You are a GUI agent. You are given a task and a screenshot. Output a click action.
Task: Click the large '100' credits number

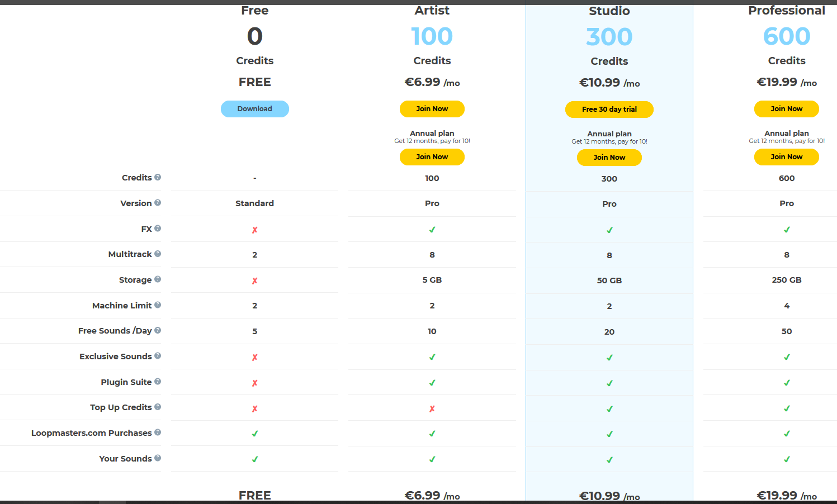coord(432,36)
